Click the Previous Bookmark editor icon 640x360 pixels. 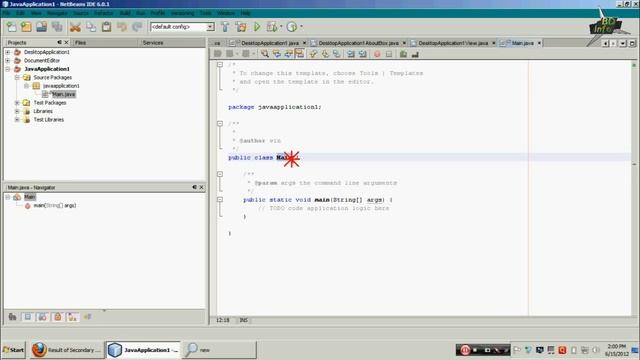pyautogui.click(x=313, y=54)
